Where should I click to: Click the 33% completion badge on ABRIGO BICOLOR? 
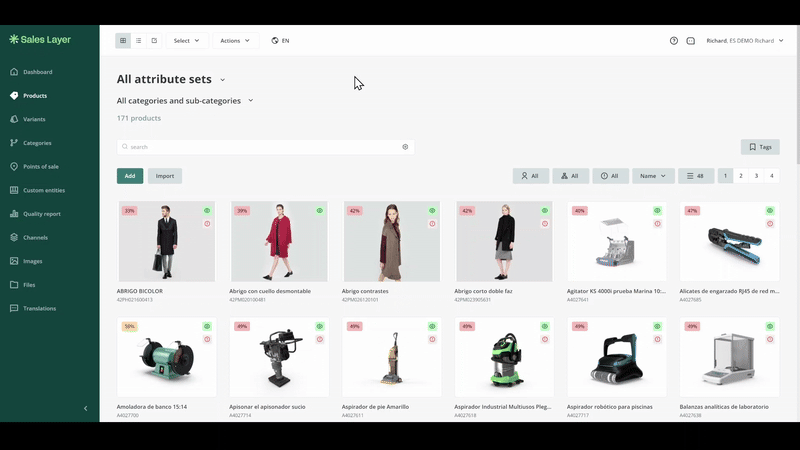click(x=130, y=210)
